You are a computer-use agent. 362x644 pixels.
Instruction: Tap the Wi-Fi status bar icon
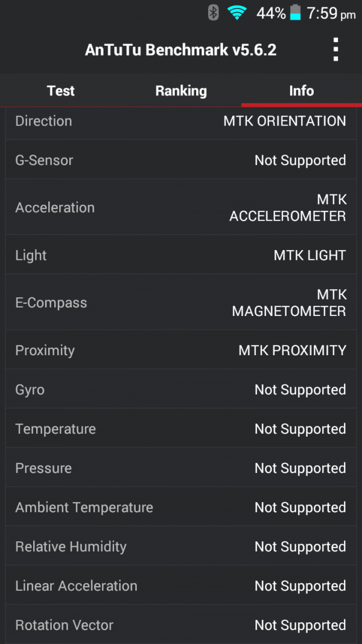coord(237,13)
